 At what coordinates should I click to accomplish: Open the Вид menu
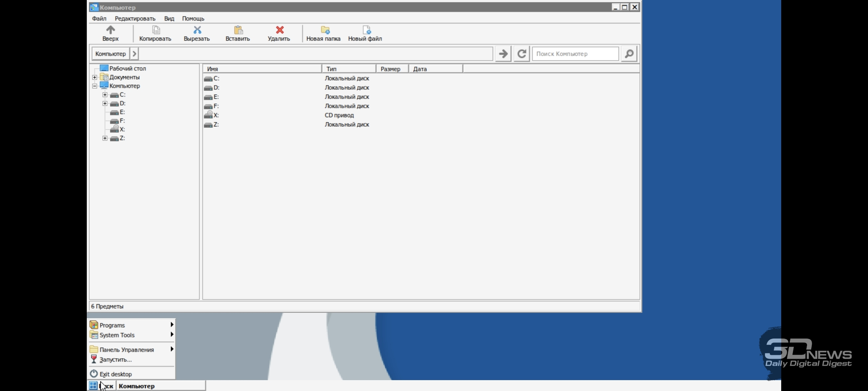click(169, 18)
